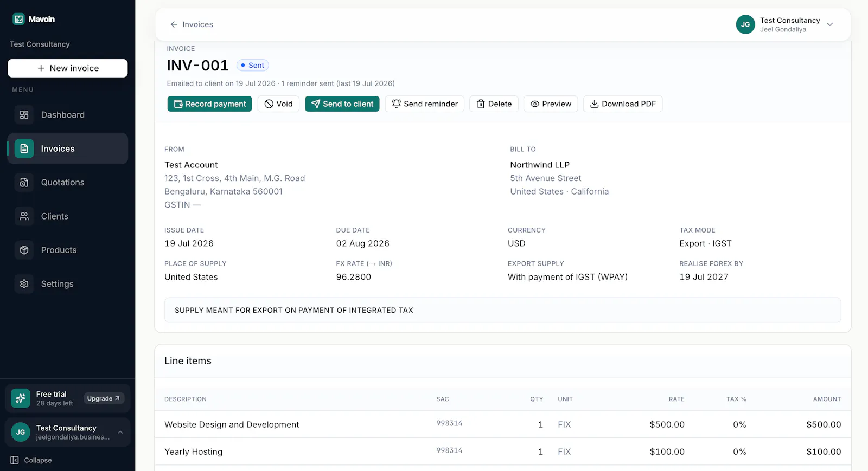Click the export supply notice banner

503,310
